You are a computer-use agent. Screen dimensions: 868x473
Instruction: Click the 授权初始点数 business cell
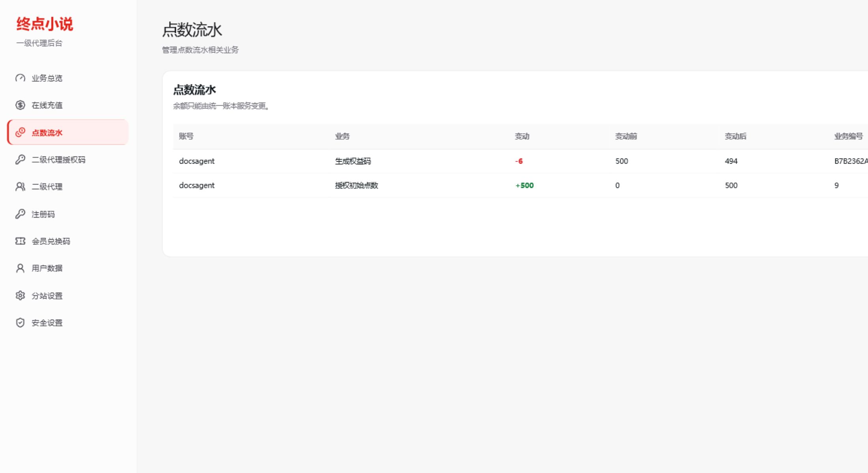pos(357,186)
